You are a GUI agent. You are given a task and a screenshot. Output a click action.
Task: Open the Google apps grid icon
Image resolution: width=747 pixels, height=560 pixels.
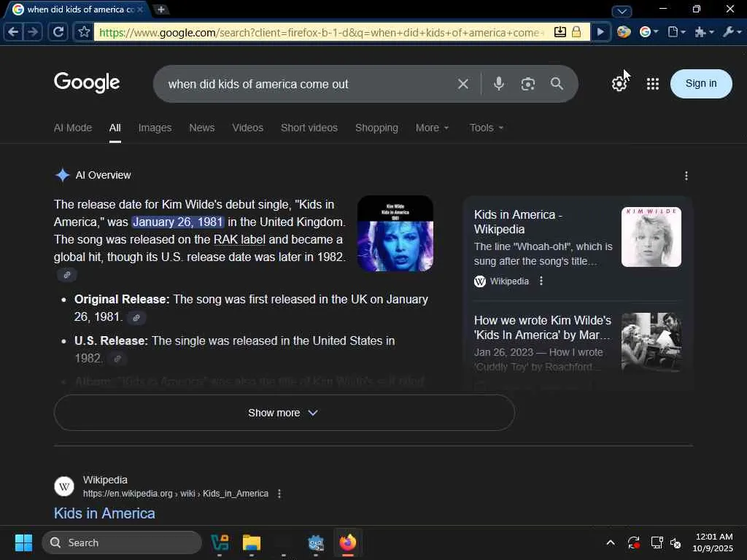(653, 84)
